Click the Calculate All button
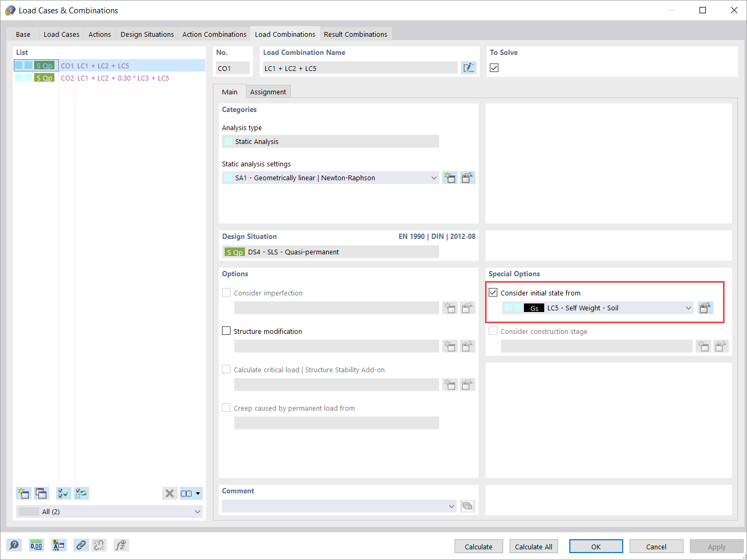Viewport: 747px width, 560px height. coord(533,546)
